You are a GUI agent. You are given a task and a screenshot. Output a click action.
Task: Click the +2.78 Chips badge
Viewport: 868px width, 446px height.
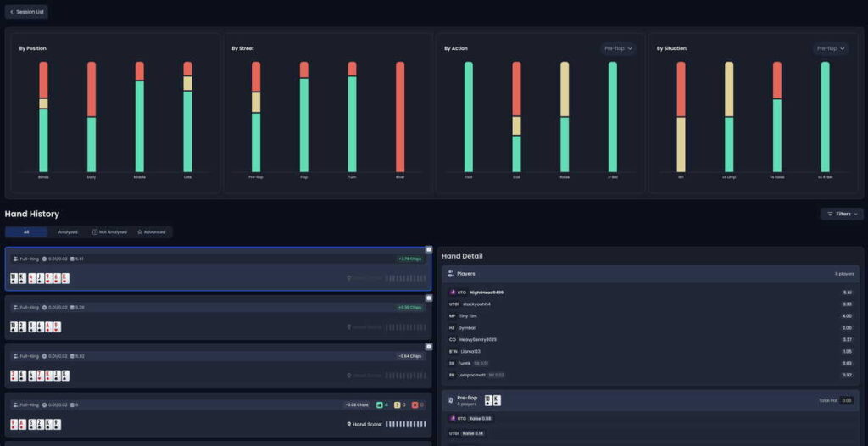pyautogui.click(x=409, y=259)
